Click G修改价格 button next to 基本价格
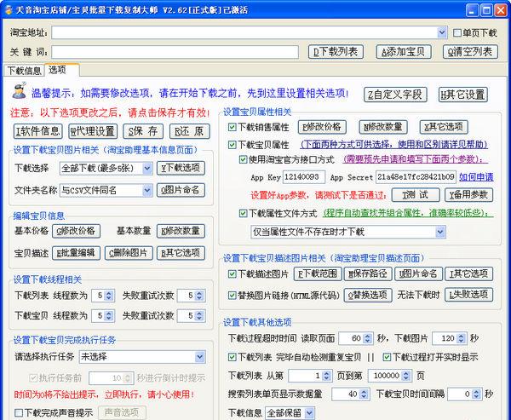The width and height of the screenshot is (511, 420). pyautogui.click(x=77, y=231)
